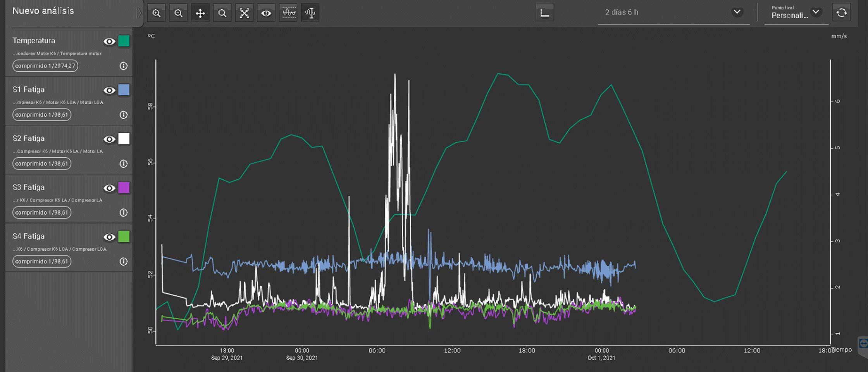Hide the Temperatura signal with its eye
The height and width of the screenshot is (372, 868).
click(109, 41)
